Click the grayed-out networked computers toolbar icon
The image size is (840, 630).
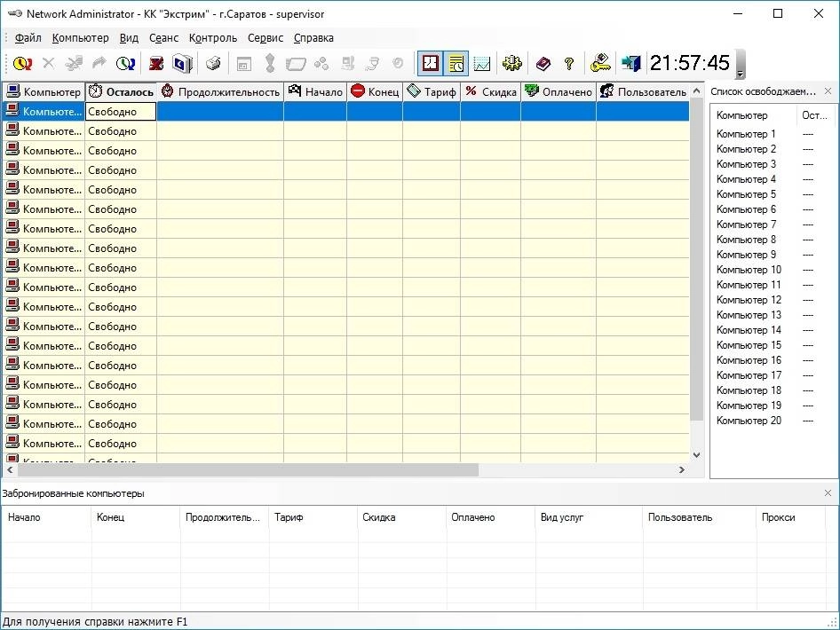348,64
